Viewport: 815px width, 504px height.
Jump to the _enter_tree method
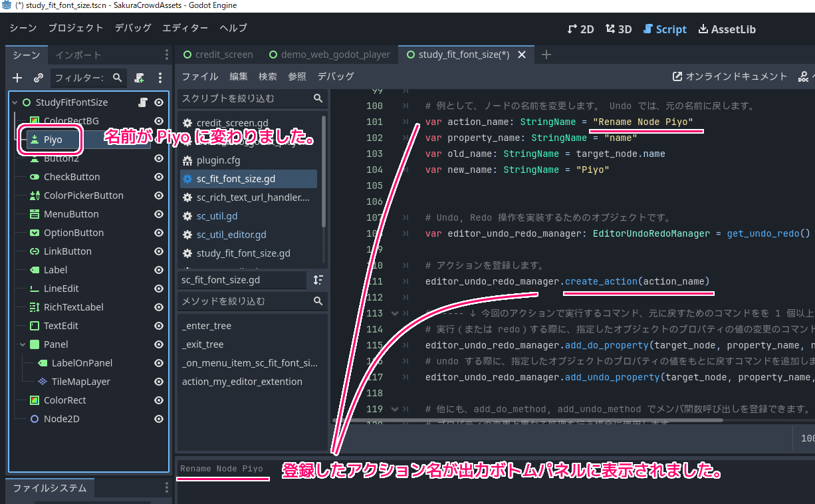pyautogui.click(x=207, y=326)
